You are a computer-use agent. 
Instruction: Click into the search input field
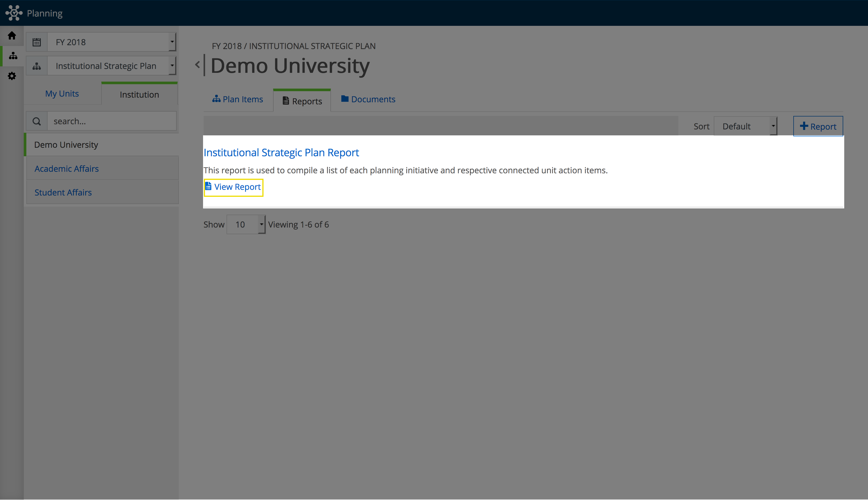point(112,121)
